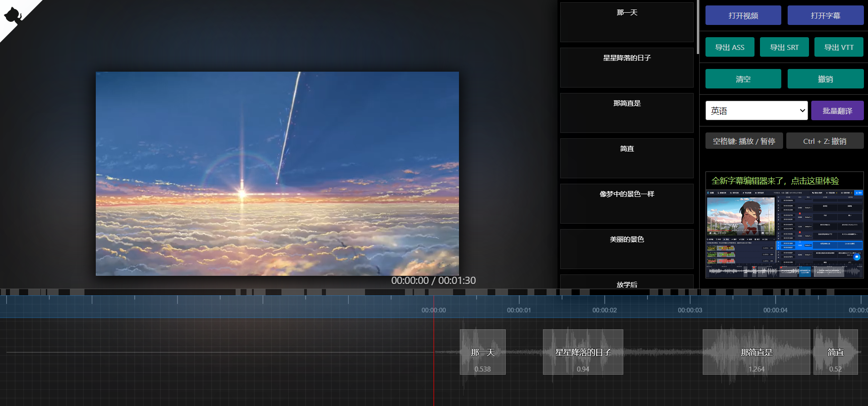Select the 星星降落的日子 waveform block
The height and width of the screenshot is (406, 868).
[583, 352]
